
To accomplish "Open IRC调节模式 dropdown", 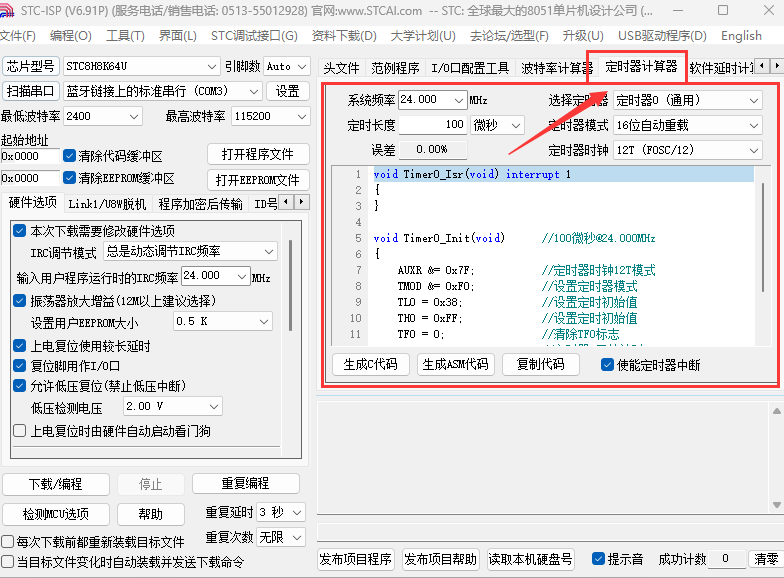I will 190,251.
